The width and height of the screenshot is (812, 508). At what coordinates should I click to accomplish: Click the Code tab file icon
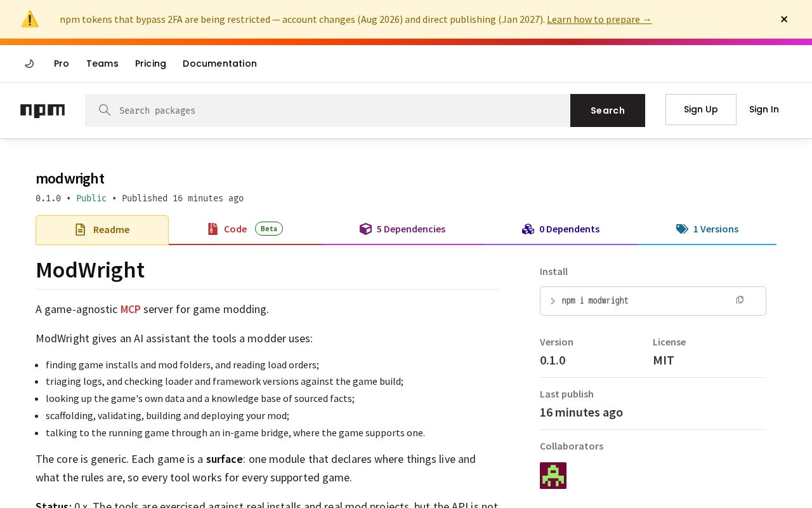213,229
